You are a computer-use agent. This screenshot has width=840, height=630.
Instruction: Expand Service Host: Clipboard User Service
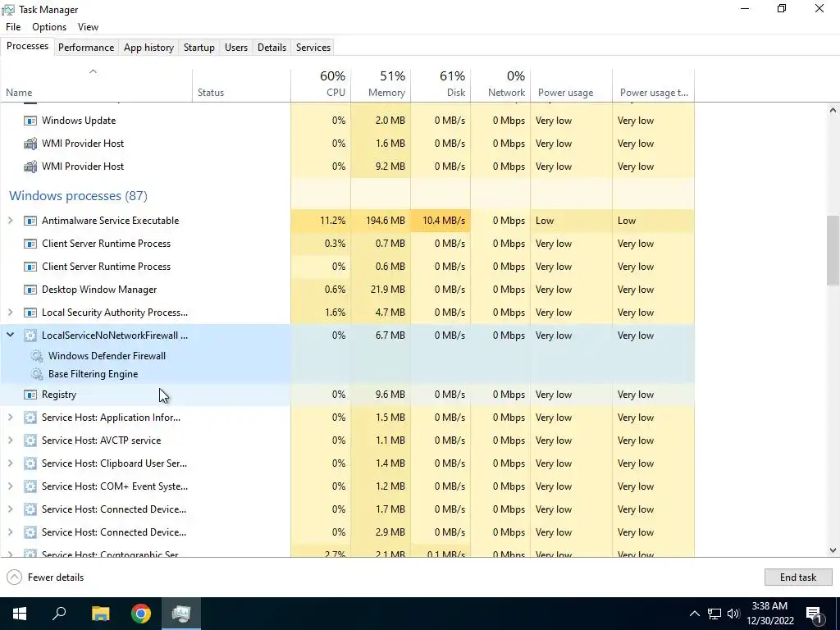(x=10, y=463)
